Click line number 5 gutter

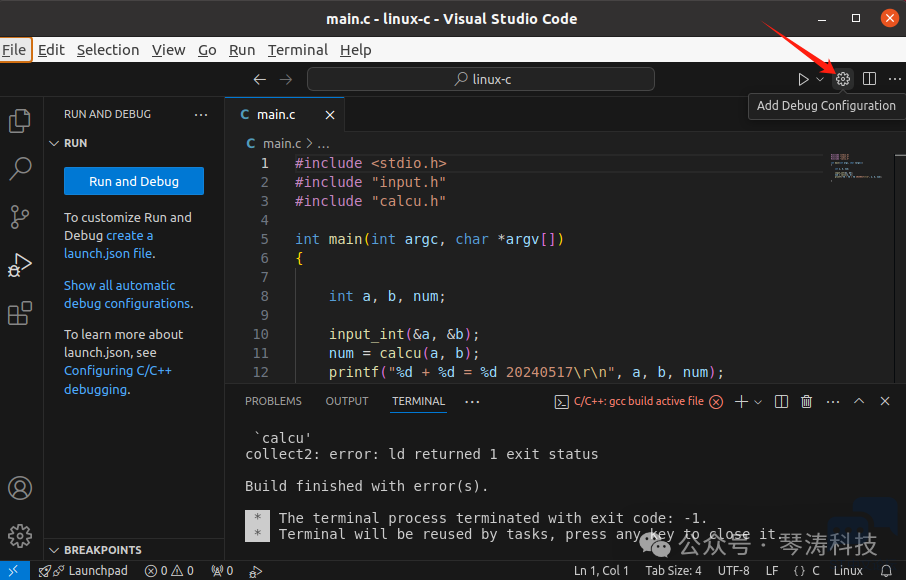(x=264, y=239)
